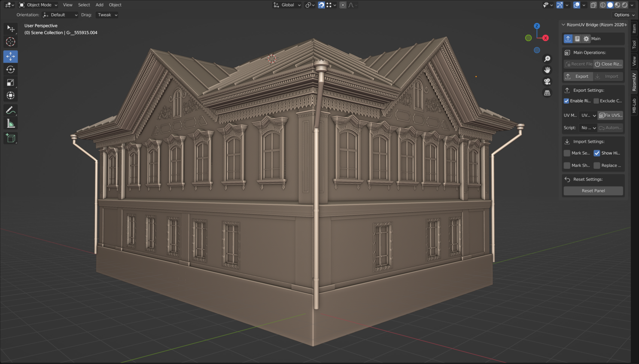Switch to rendered viewport shading
This screenshot has height=364, width=639.
coord(625,5)
